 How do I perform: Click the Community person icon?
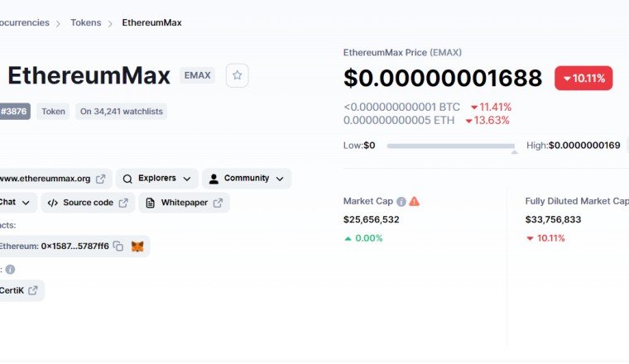pos(214,179)
